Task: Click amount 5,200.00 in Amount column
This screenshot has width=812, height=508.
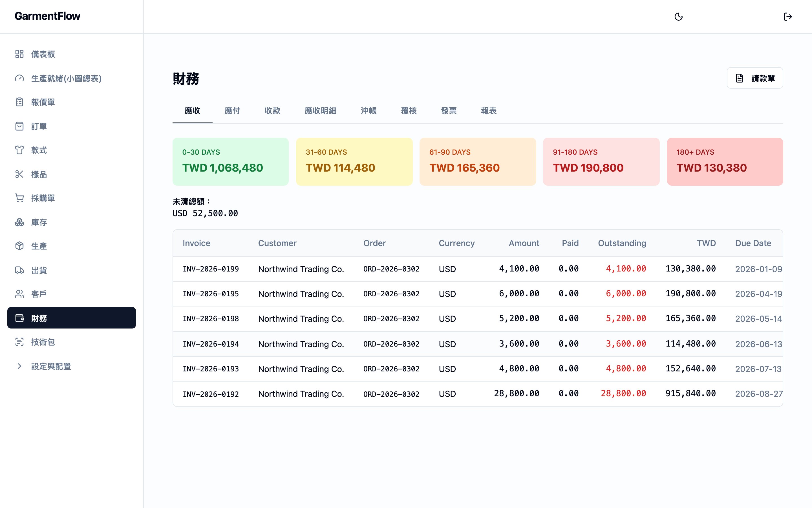Action: click(519, 319)
